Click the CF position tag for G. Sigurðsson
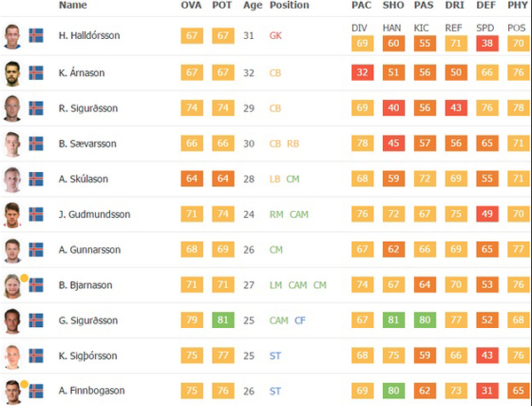 coord(300,321)
